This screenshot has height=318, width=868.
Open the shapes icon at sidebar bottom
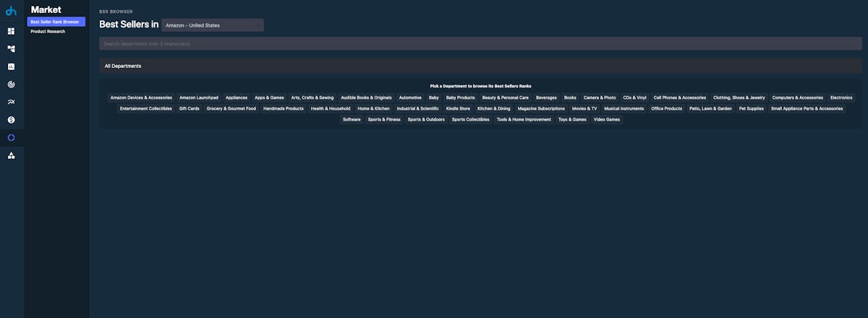[11, 155]
